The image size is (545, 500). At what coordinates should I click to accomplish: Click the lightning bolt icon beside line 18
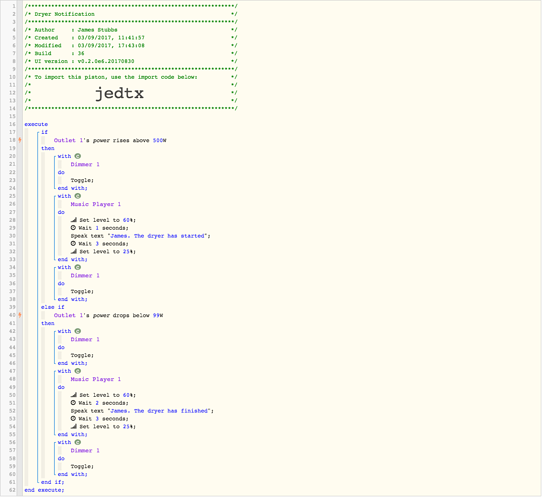click(x=20, y=141)
